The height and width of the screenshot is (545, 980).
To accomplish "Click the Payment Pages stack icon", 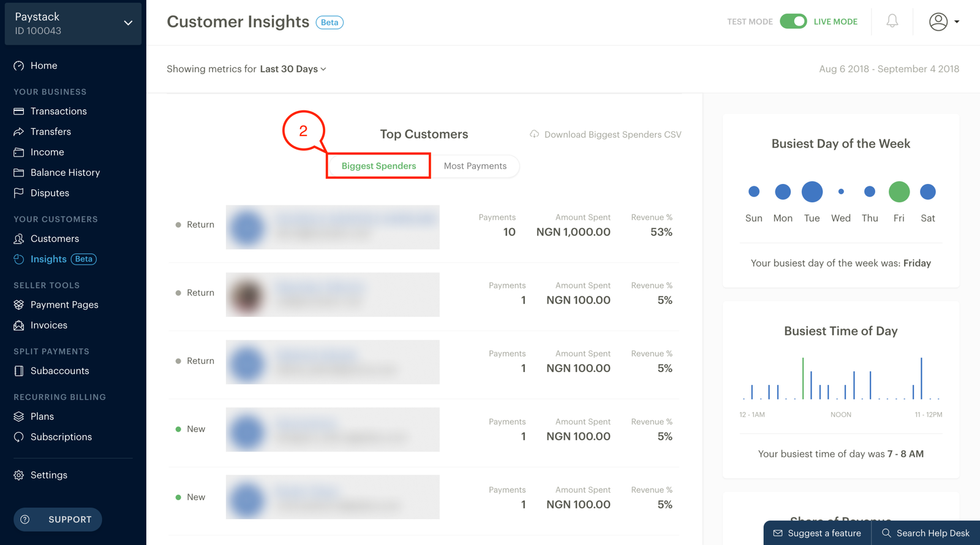I will (x=19, y=305).
